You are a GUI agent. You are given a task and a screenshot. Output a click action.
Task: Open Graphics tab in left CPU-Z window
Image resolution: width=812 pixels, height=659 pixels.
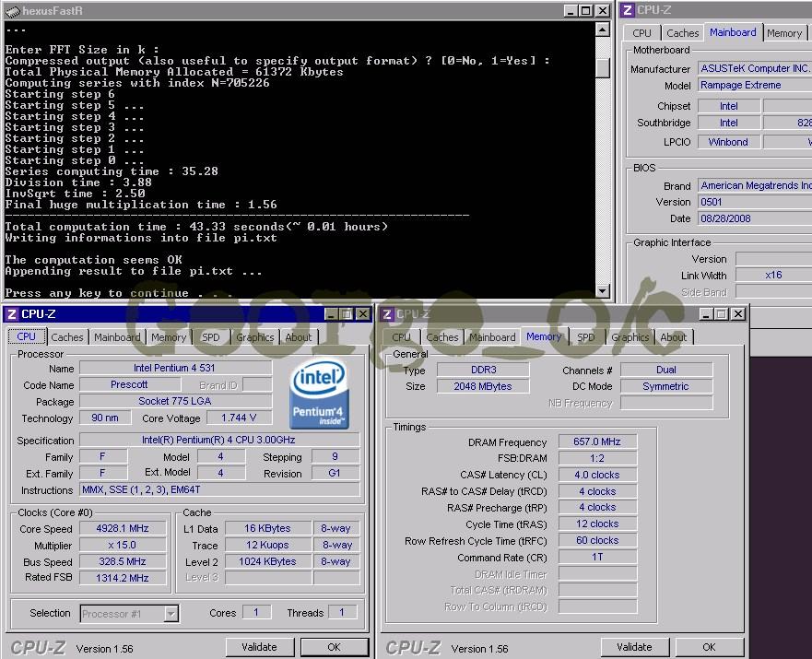(254, 337)
